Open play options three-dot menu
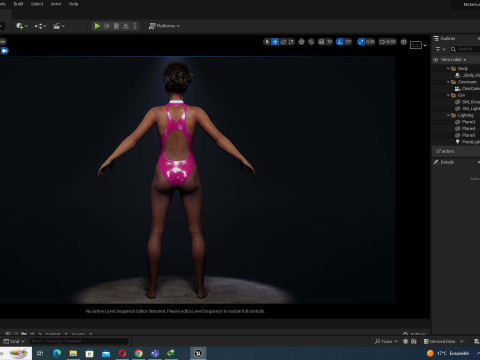 pos(135,26)
